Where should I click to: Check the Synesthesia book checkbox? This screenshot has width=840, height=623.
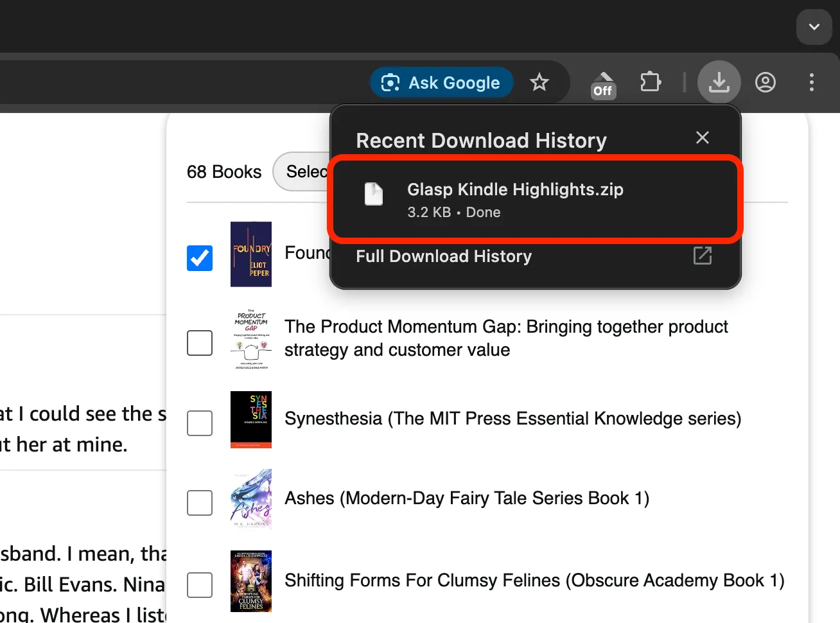(x=200, y=423)
